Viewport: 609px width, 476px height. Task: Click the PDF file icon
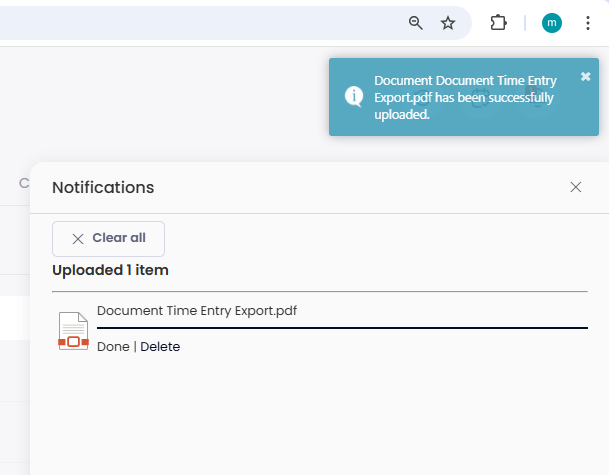coord(73,330)
